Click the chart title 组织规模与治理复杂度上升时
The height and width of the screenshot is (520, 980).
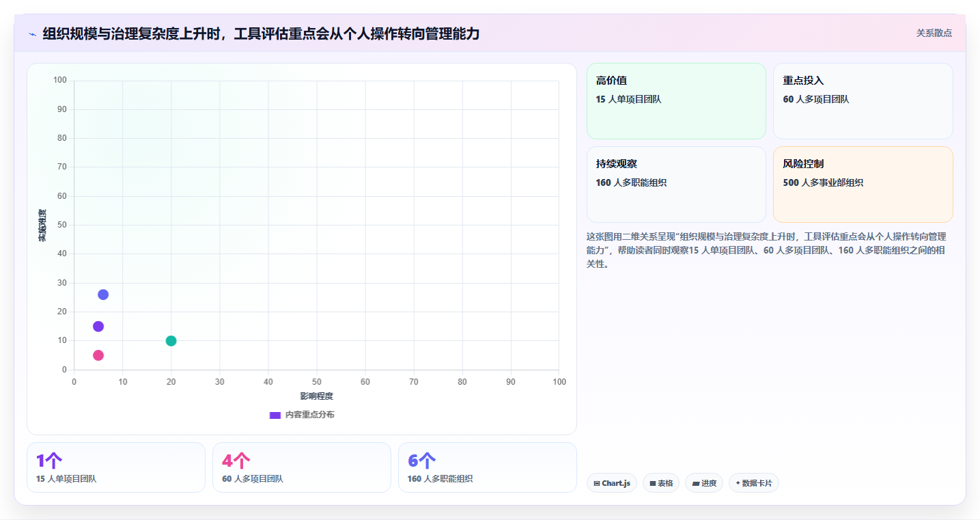click(x=261, y=33)
